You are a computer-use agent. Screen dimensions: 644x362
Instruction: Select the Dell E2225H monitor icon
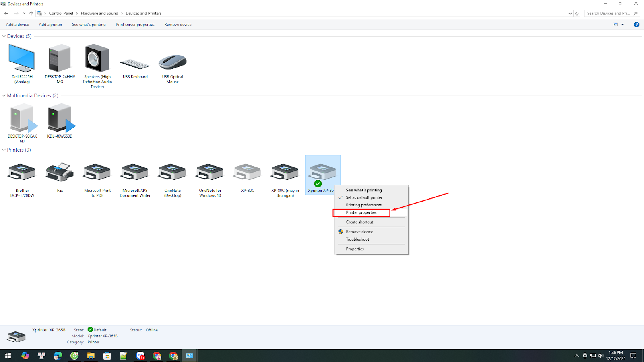click(22, 59)
